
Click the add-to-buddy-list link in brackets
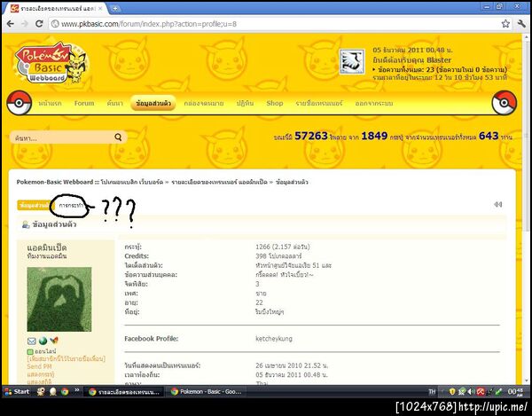pos(66,358)
